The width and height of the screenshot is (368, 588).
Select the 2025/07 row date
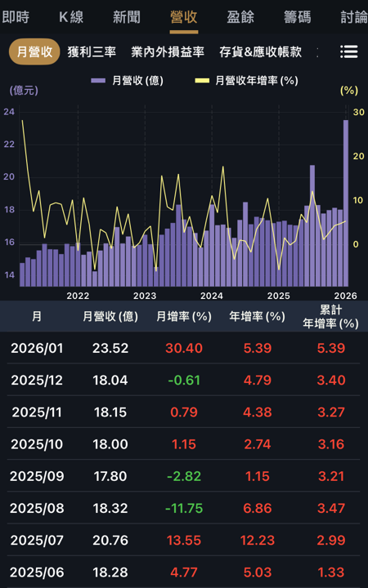37,541
